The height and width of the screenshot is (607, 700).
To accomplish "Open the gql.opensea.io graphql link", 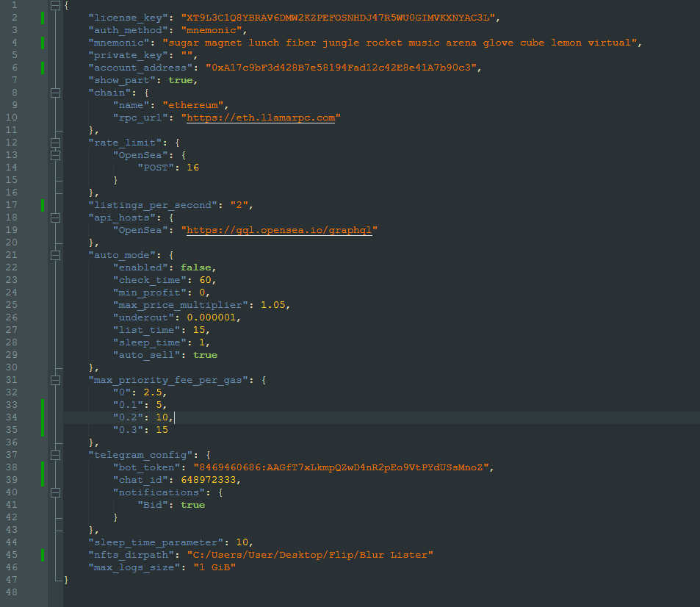I will 281,230.
